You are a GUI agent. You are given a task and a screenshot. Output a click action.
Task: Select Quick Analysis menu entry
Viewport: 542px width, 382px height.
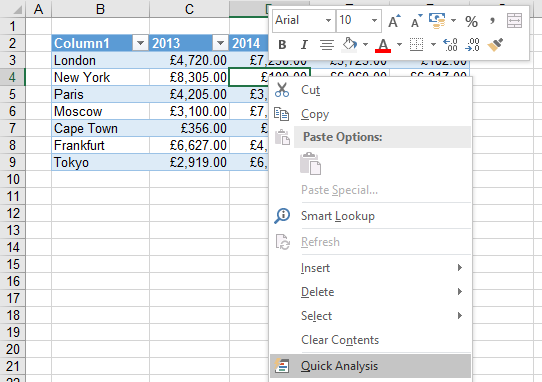pos(371,366)
